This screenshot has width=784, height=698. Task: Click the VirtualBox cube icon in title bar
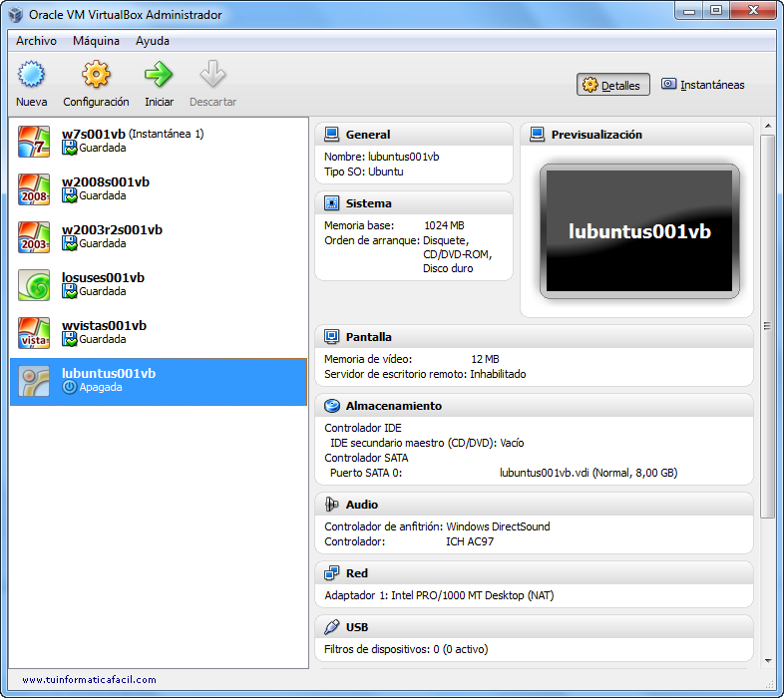pyautogui.click(x=16, y=15)
